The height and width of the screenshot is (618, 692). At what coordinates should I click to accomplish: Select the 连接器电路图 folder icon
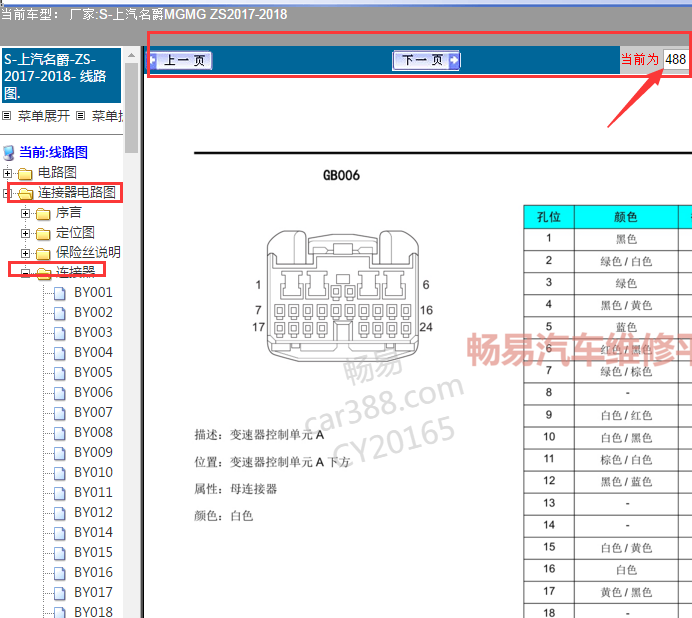point(25,193)
